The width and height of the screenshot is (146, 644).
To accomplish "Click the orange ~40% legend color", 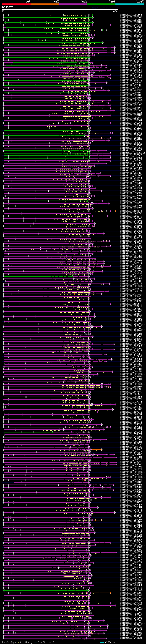I will coord(45,4).
